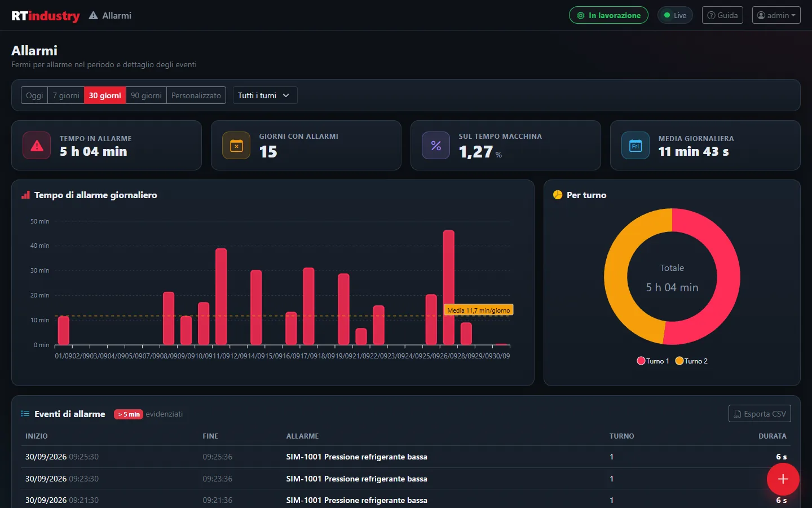Select the 30 giorni period
The width and height of the screenshot is (812, 508).
105,95
